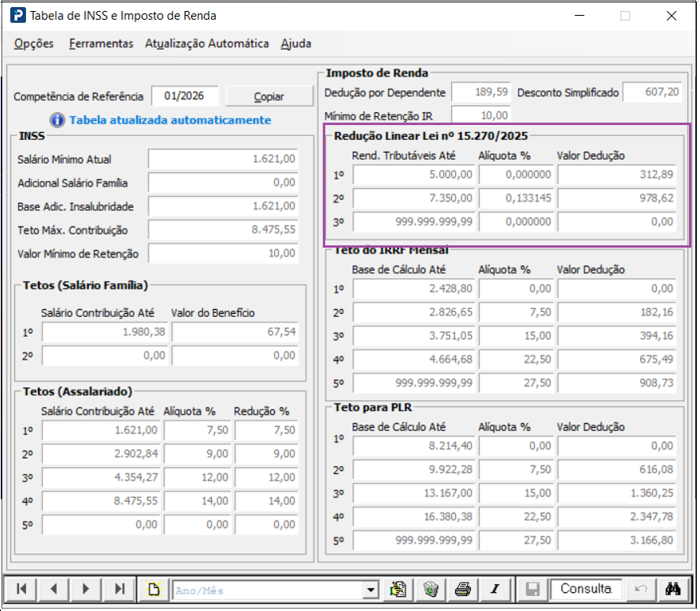Click Redução Linear field 7.350,00

(414, 198)
